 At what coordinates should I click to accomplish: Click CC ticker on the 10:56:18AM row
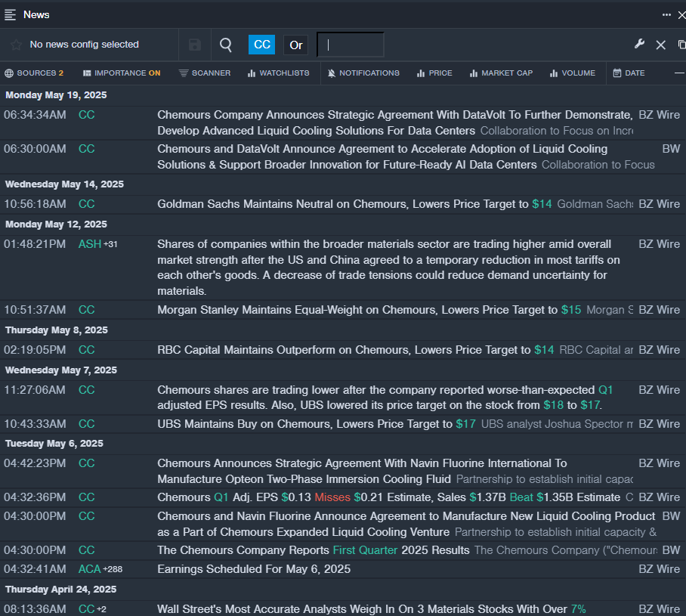[86, 204]
